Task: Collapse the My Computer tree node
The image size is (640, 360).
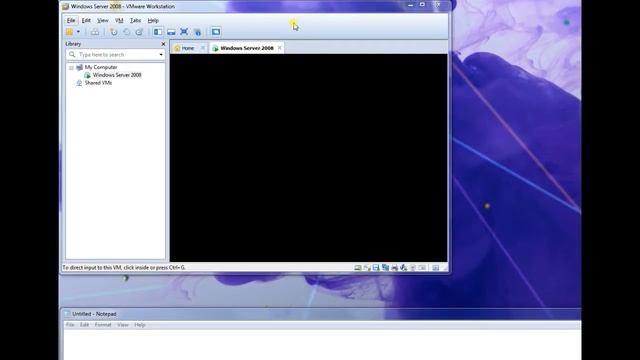Action: coord(71,67)
